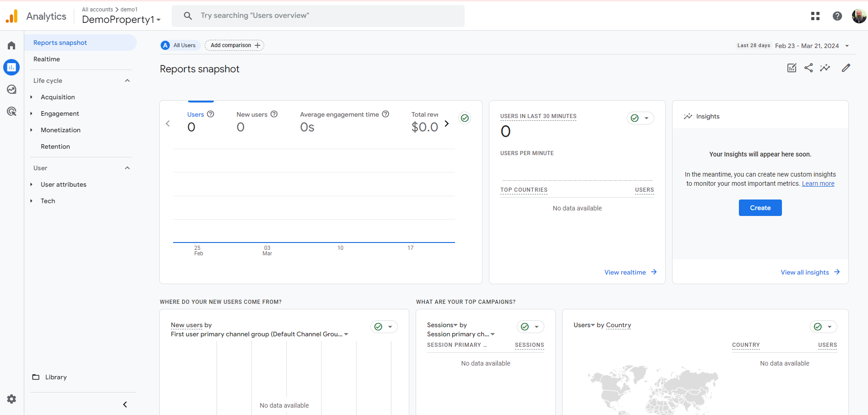This screenshot has width=868, height=415.
Task: Click the Edit comparisons chart icon
Action: (x=792, y=68)
